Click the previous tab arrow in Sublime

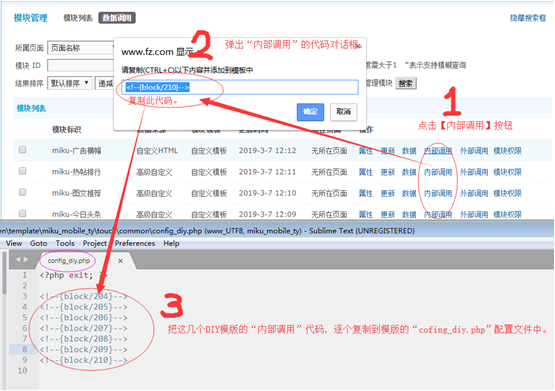click(18, 260)
